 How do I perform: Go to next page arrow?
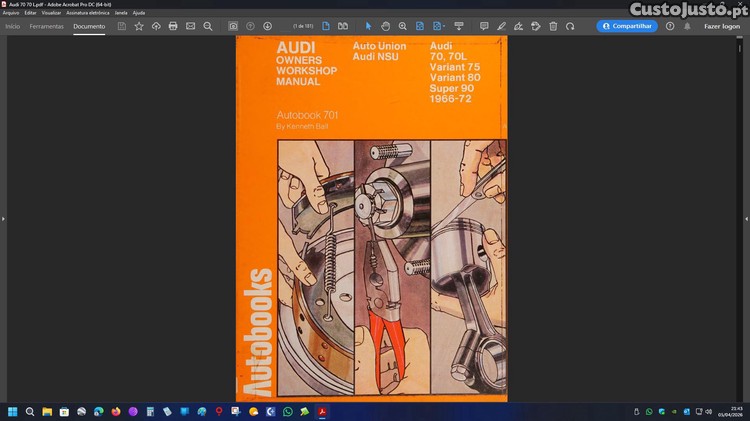[267, 26]
